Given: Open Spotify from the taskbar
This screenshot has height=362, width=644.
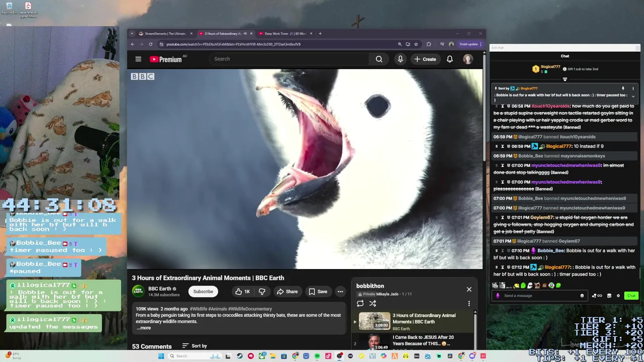Looking at the screenshot, I should pos(317,356).
